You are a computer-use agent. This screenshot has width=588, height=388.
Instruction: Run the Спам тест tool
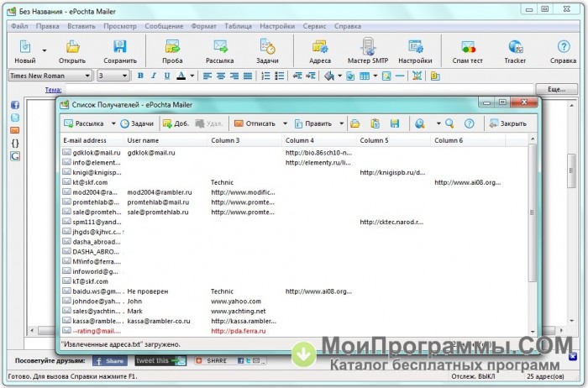pos(468,47)
